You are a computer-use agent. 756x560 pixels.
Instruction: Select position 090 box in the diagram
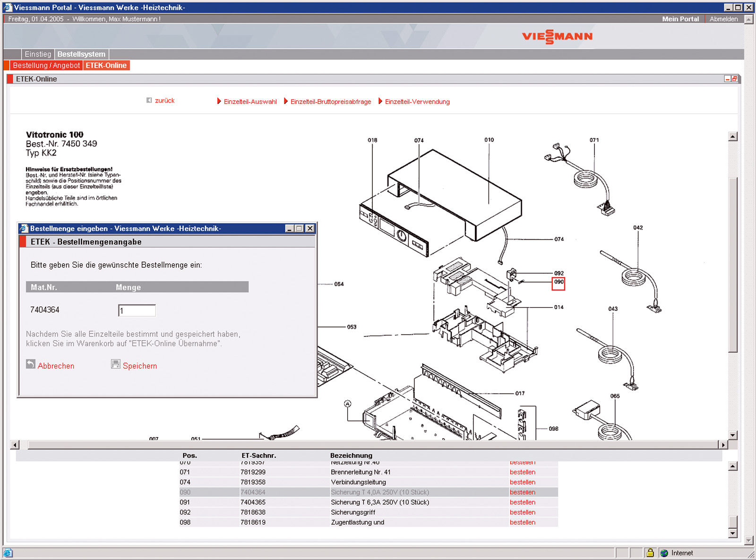click(x=558, y=284)
